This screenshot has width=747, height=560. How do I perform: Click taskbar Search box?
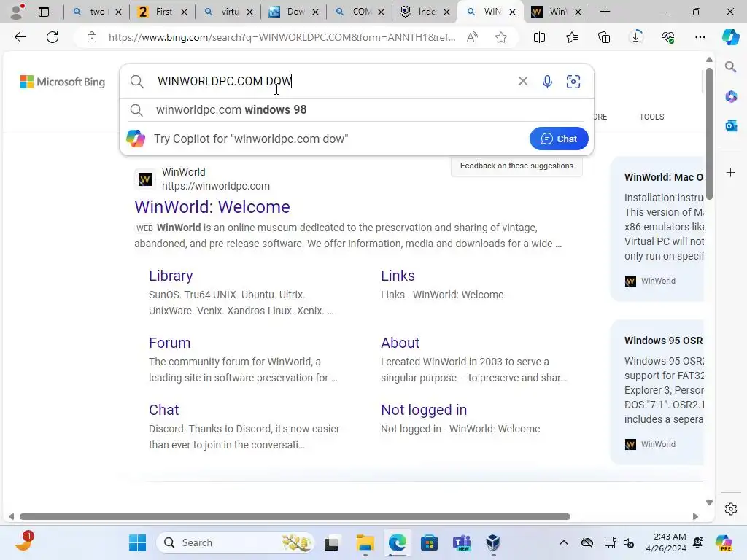click(x=236, y=542)
